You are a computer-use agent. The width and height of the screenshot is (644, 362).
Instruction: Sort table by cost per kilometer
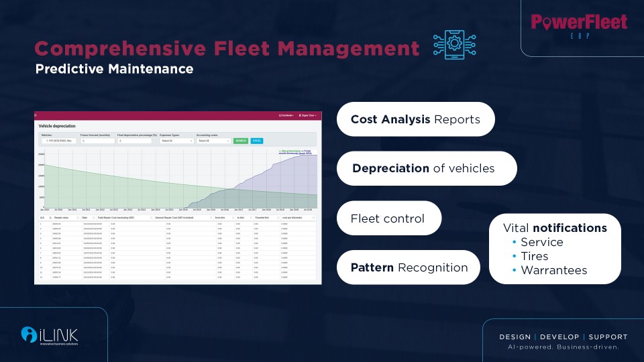296,218
